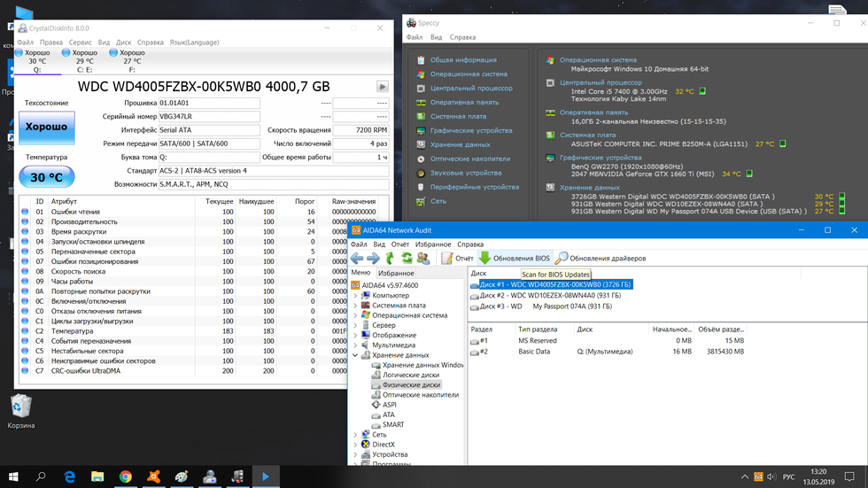
Task: Click AIDA64 up-level green arrow
Action: coord(390,258)
